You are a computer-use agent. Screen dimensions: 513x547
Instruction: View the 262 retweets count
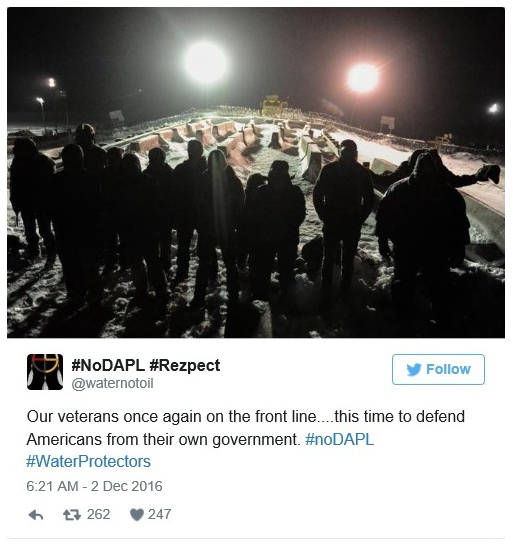[98, 514]
